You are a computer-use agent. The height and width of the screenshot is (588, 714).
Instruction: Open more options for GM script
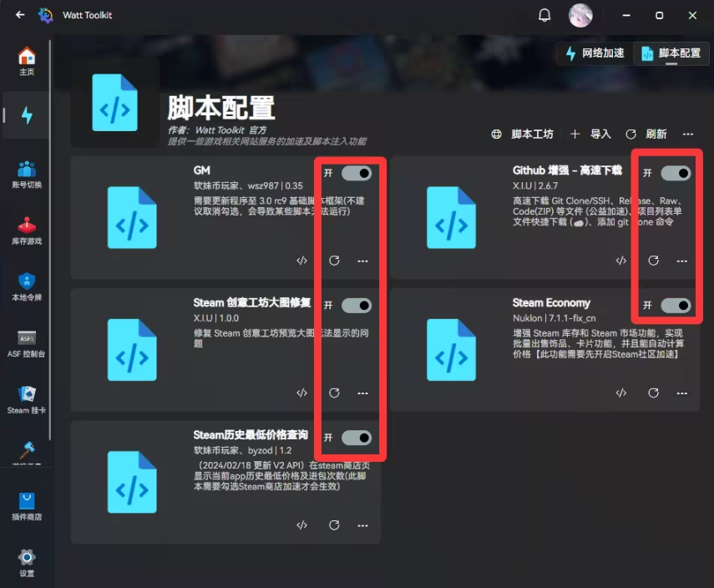click(x=363, y=261)
